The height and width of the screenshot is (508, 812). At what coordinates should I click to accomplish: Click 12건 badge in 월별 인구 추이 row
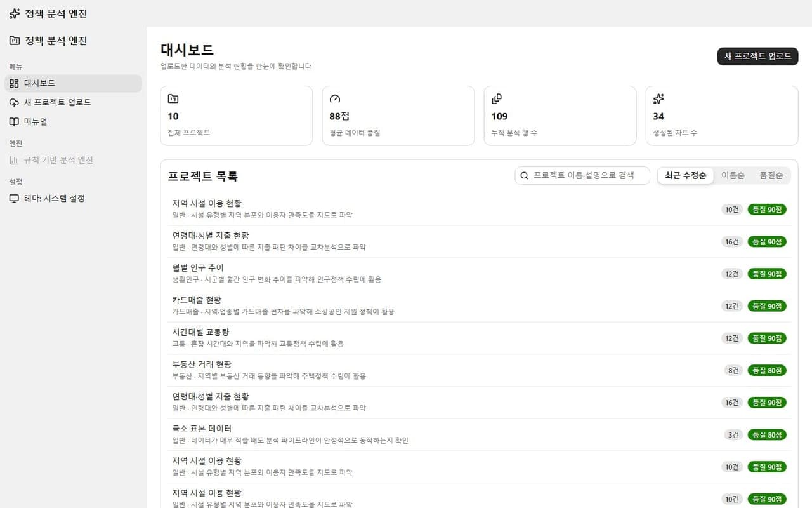coord(732,274)
